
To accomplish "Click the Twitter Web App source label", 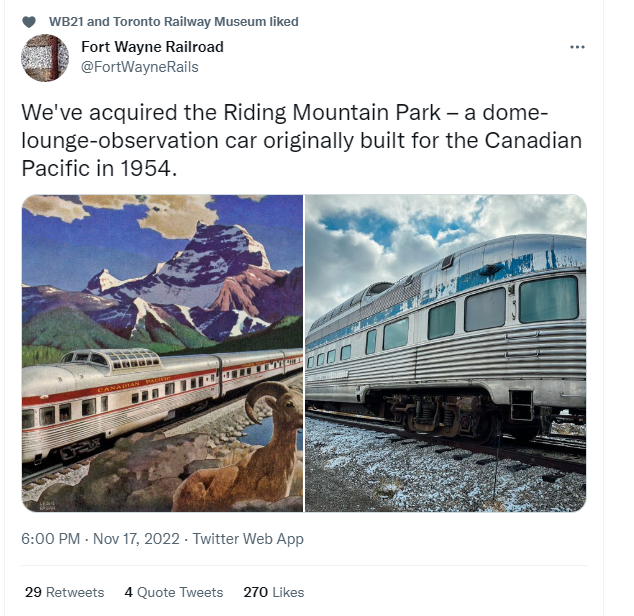I will tap(248, 539).
